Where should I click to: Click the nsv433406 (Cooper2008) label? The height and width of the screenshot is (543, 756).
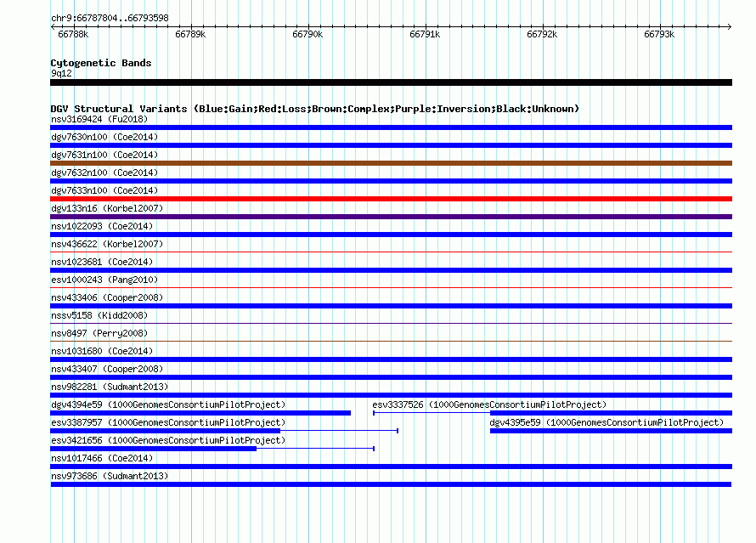(107, 297)
